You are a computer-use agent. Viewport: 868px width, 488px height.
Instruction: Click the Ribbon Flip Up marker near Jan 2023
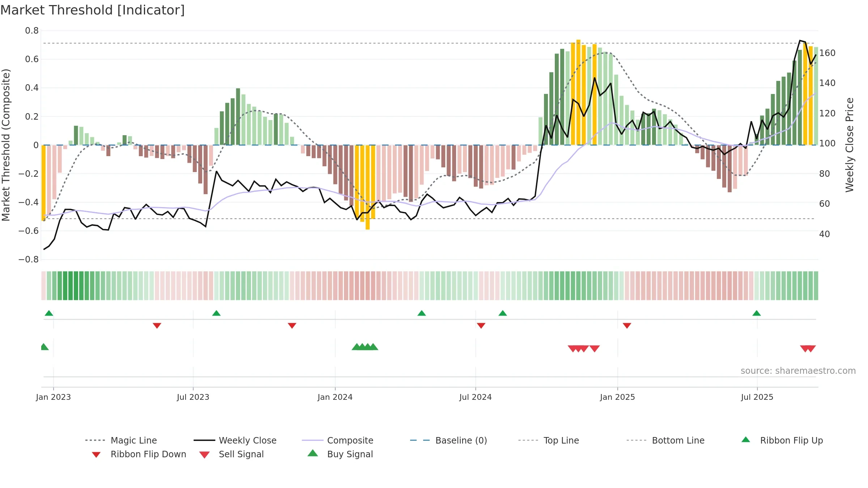click(49, 313)
